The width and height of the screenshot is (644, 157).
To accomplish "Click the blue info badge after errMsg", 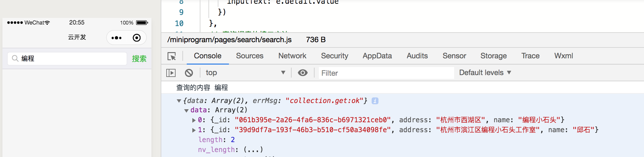I will [375, 101].
